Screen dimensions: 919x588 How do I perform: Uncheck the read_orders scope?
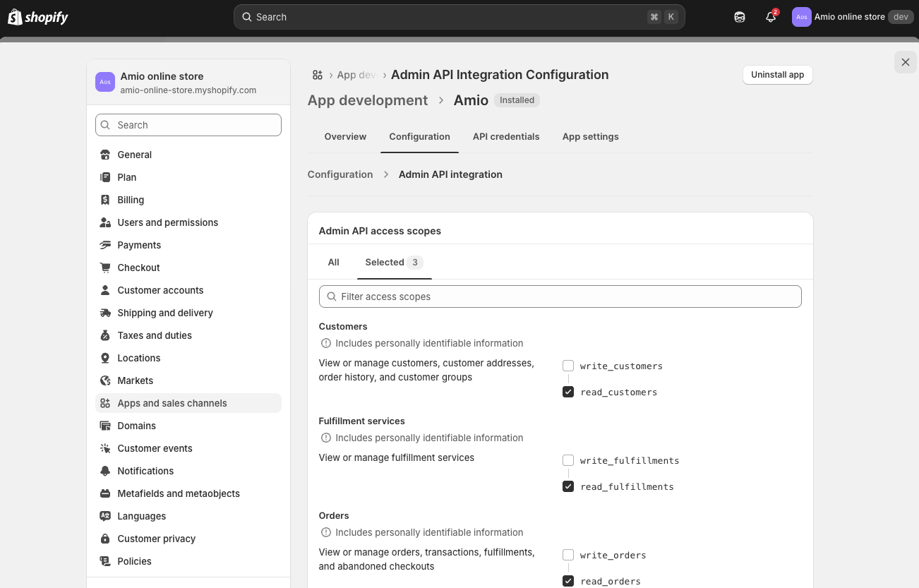click(568, 581)
